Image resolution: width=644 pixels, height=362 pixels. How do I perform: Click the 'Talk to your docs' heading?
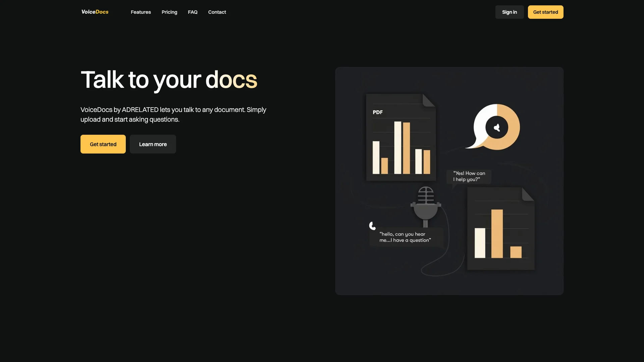[169, 80]
